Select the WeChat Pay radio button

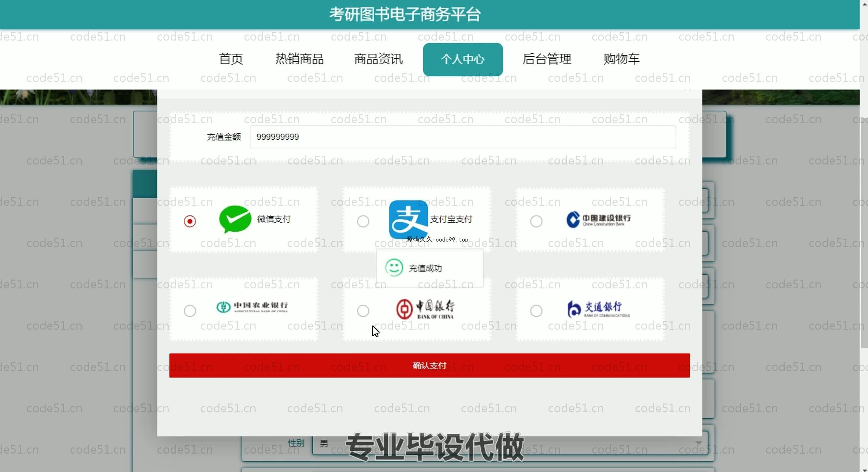[x=190, y=221]
